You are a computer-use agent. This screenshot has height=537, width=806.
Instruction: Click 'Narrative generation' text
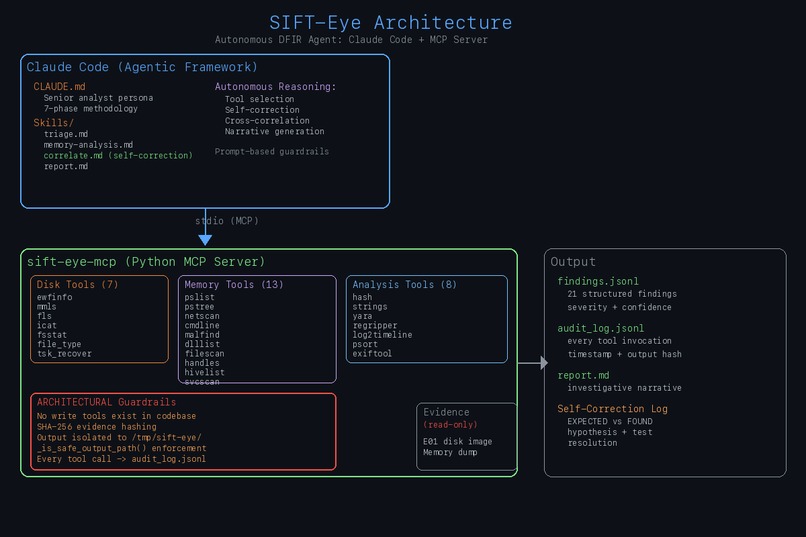(274, 131)
